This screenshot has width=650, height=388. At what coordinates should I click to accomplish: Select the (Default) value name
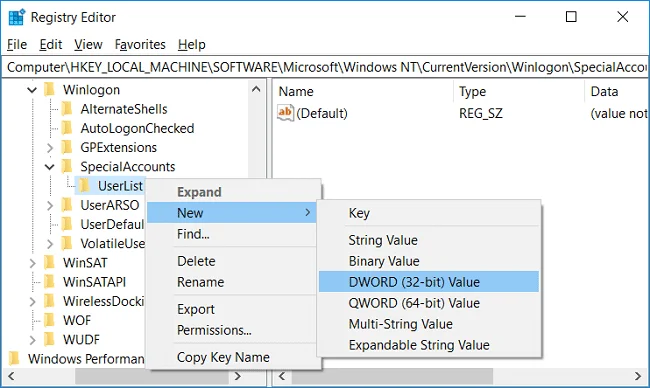pos(322,113)
